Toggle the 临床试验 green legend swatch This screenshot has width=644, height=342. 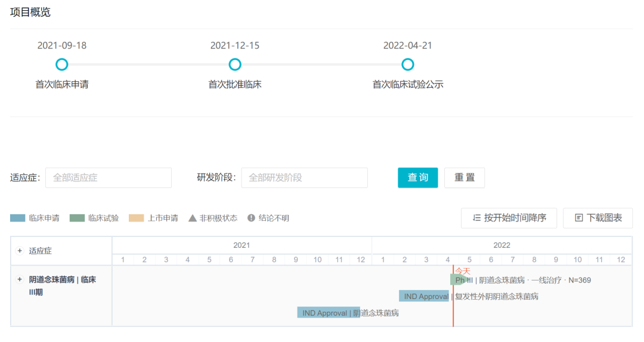click(x=78, y=218)
